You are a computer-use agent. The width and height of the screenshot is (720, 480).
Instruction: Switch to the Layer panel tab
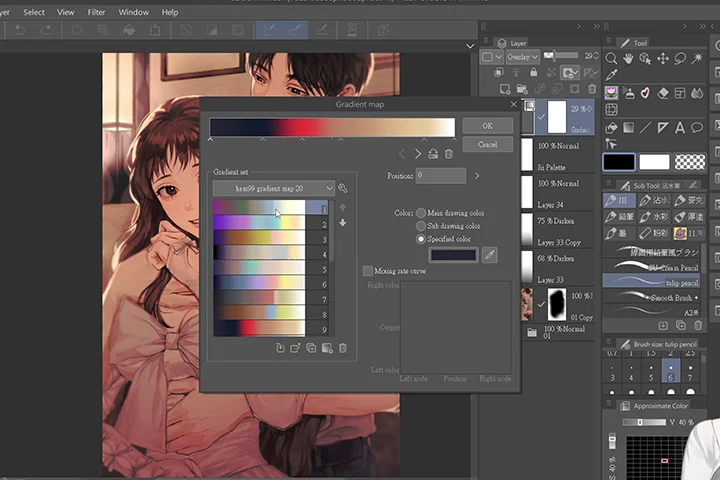tap(513, 43)
